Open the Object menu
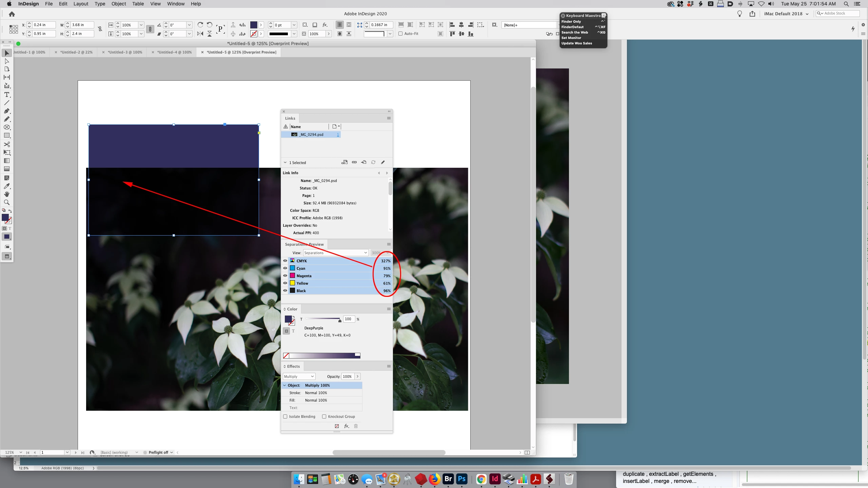This screenshot has height=488, width=868. [119, 4]
